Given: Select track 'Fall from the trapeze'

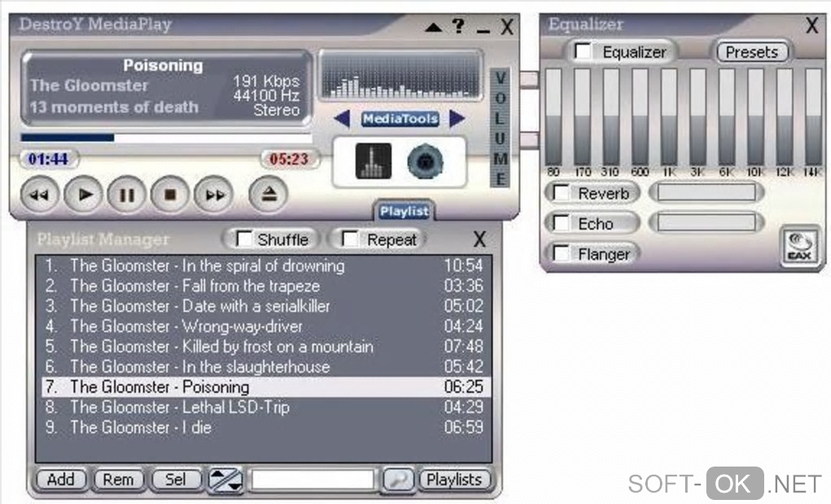Looking at the screenshot, I should [265, 286].
